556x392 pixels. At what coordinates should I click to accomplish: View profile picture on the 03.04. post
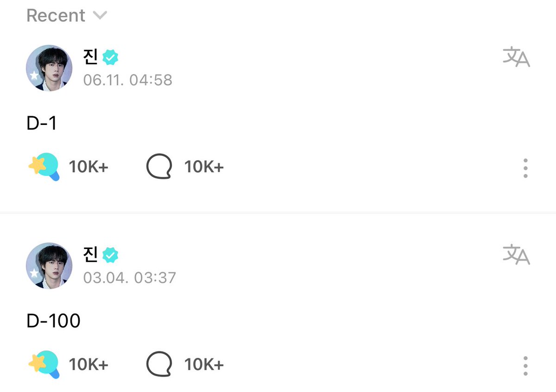pos(49,266)
